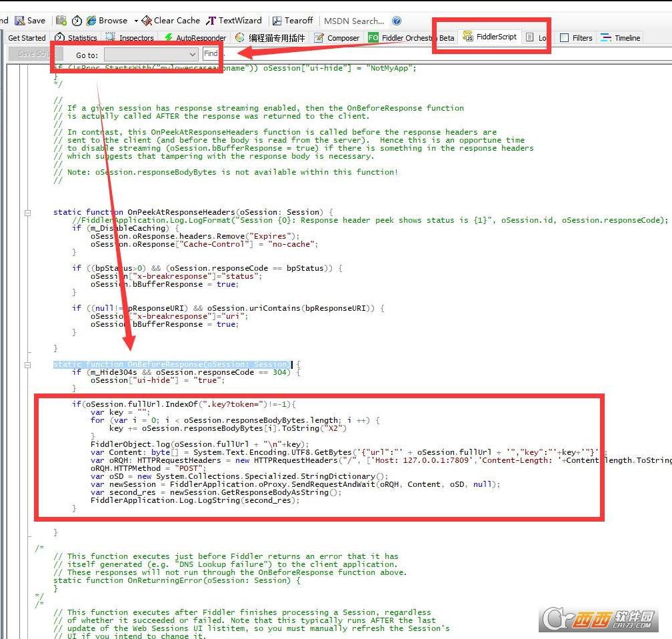Expand the Go to combo box
The image size is (672, 639).
point(192,54)
